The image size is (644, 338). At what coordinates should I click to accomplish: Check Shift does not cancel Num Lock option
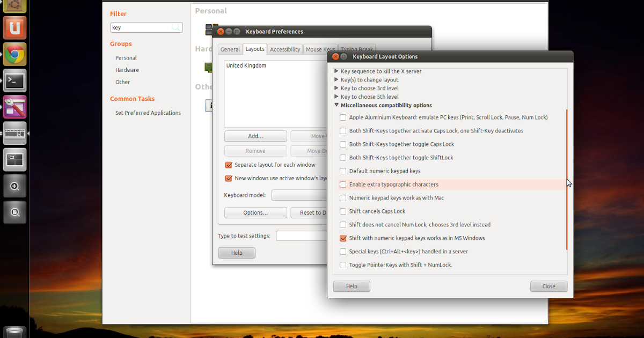click(x=343, y=225)
